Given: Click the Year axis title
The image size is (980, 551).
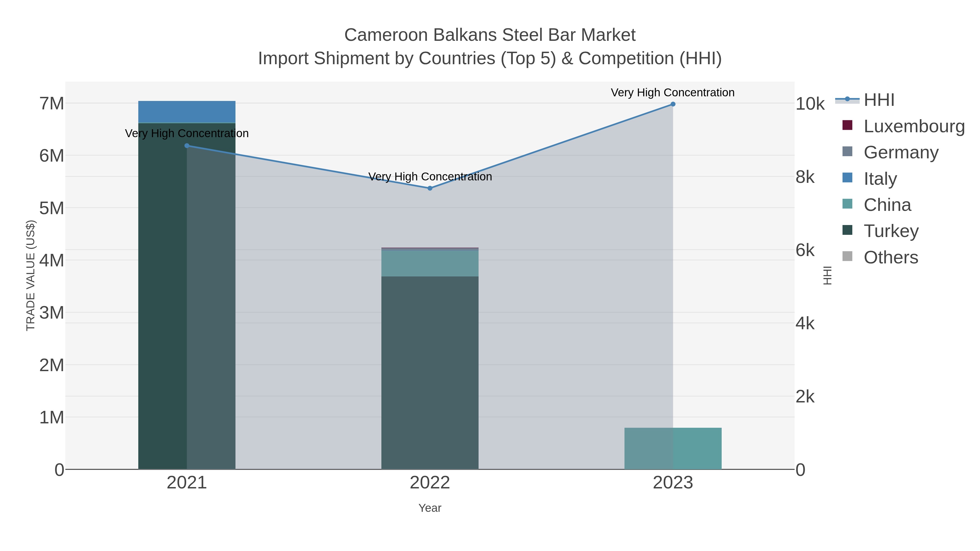Looking at the screenshot, I should (x=430, y=508).
